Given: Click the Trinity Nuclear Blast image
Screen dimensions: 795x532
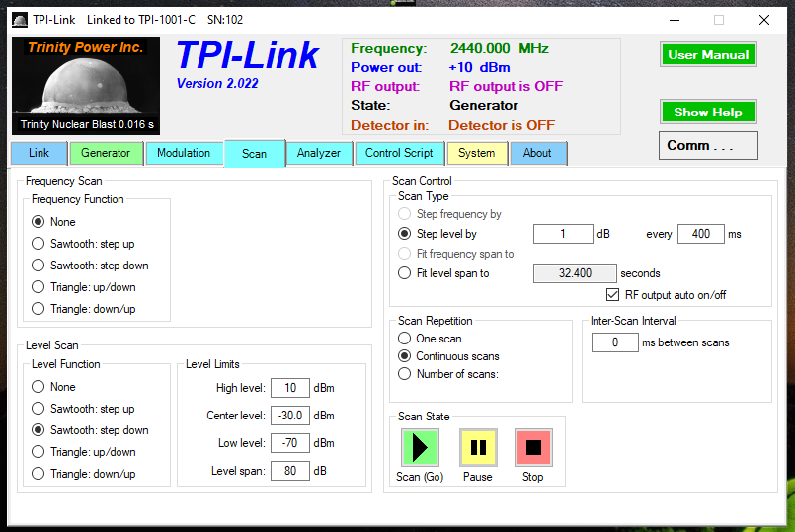Looking at the screenshot, I should point(86,86).
